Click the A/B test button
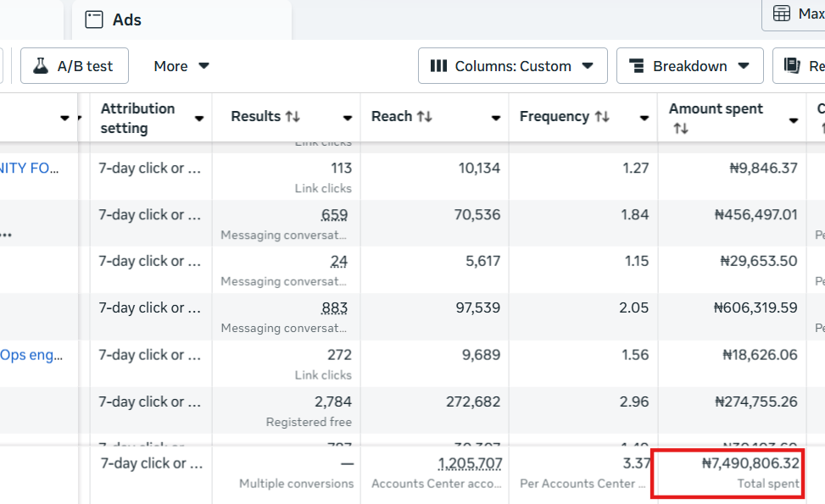Viewport: 825px width, 504px height. click(75, 66)
